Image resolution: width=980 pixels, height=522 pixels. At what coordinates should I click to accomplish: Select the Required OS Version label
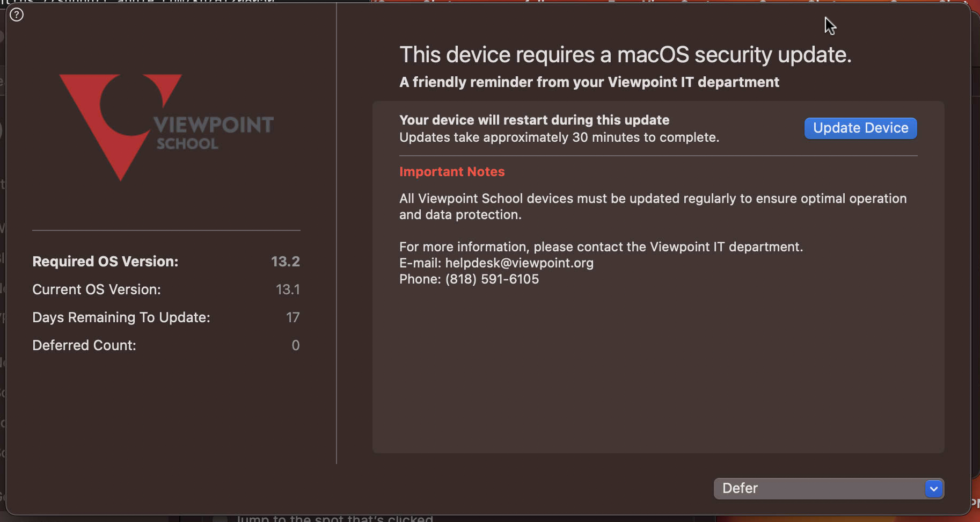[105, 262]
